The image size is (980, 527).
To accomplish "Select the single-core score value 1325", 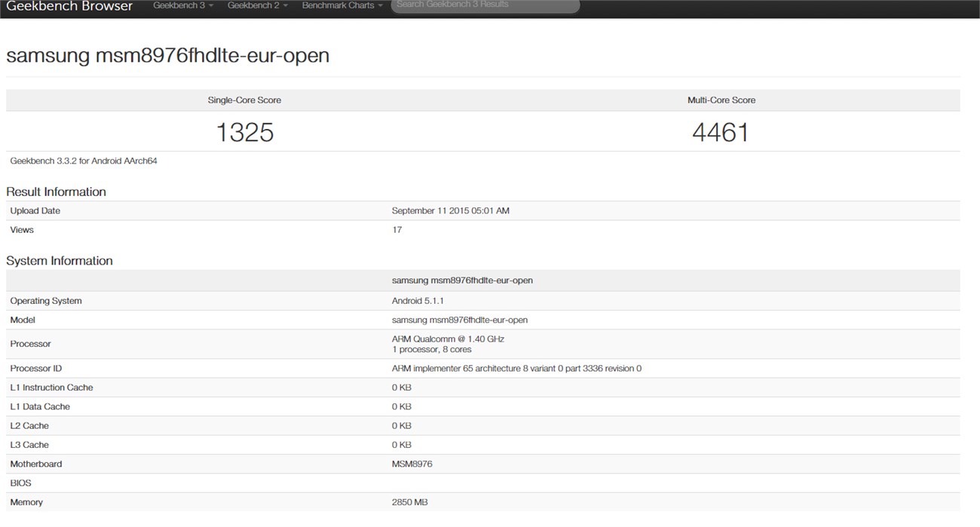I will point(245,133).
